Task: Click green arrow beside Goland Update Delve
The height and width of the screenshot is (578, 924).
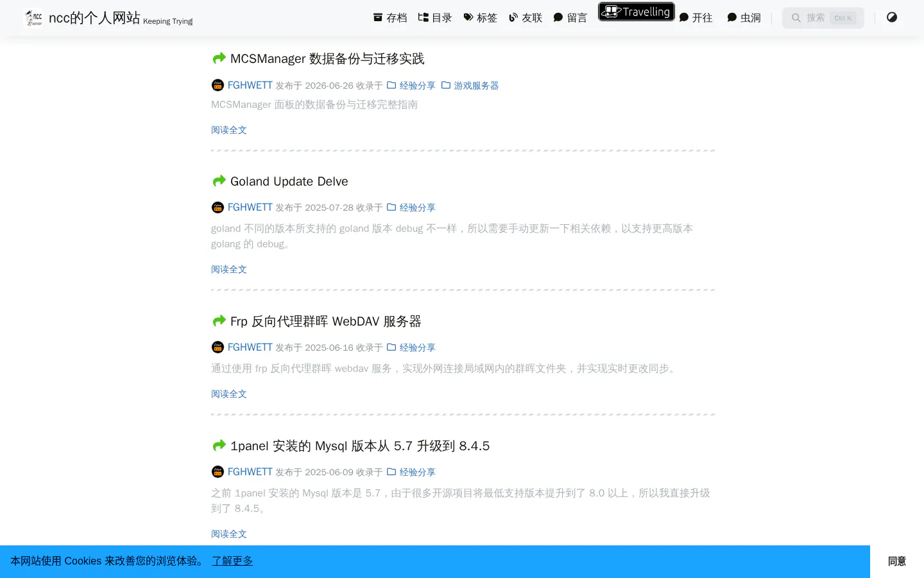Action: click(219, 180)
